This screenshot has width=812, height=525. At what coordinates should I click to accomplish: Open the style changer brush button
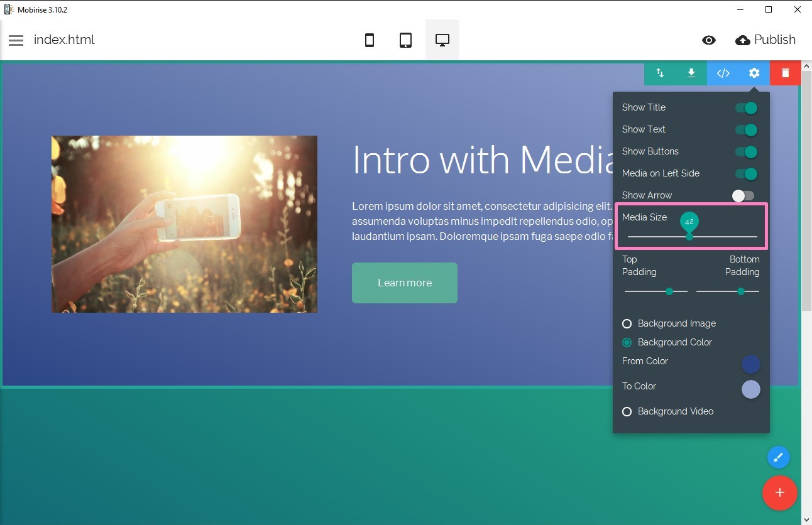(x=778, y=457)
